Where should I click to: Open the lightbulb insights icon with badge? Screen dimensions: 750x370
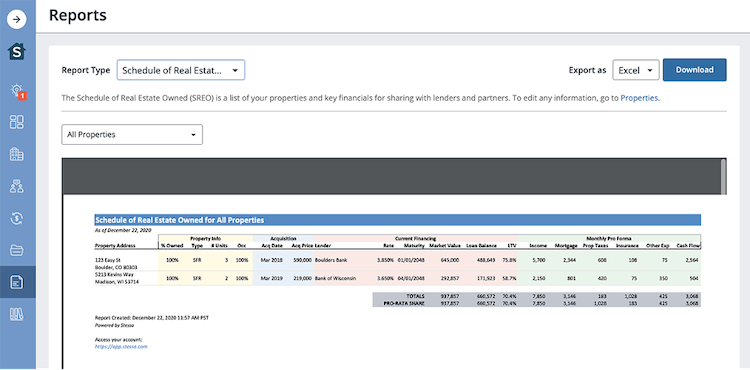[x=17, y=91]
